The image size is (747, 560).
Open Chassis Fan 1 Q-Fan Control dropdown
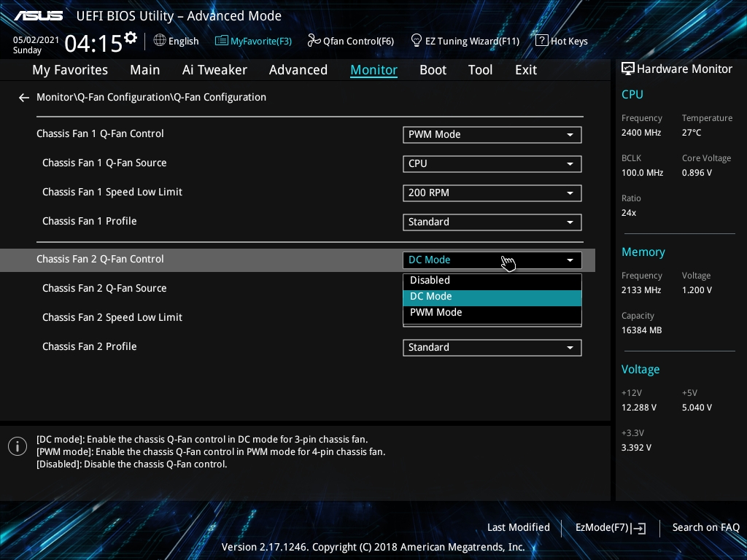click(x=492, y=135)
